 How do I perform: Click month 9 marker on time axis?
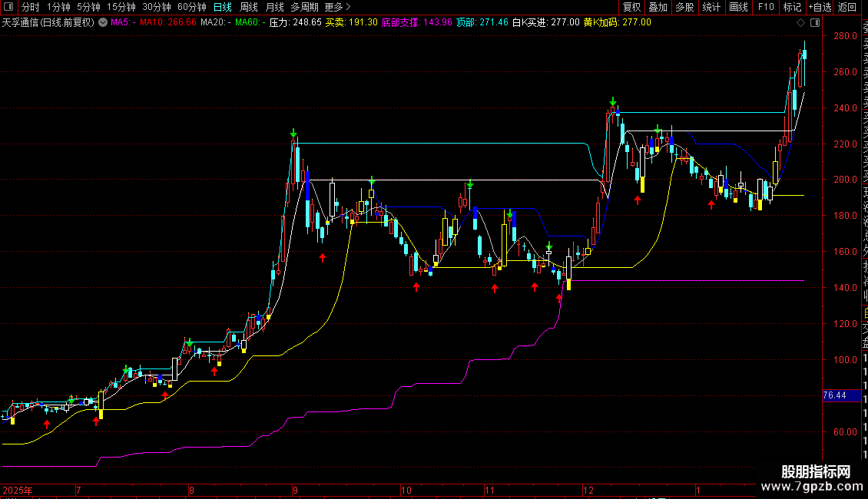tap(296, 490)
